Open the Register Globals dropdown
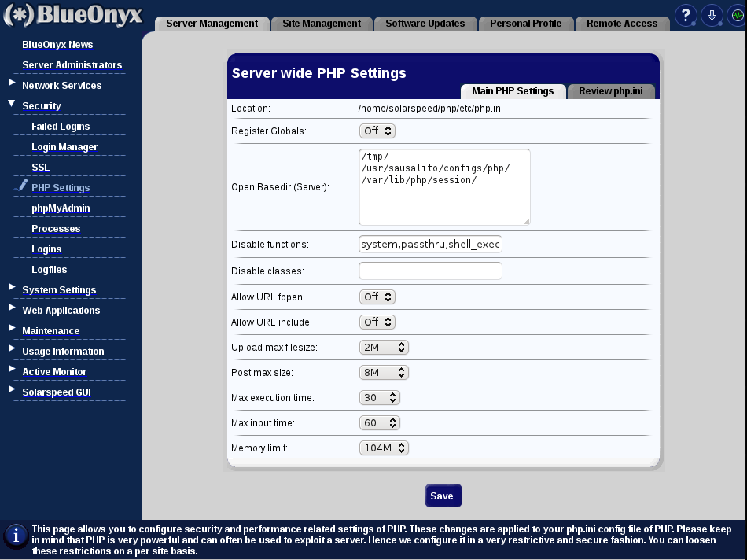 [x=377, y=131]
